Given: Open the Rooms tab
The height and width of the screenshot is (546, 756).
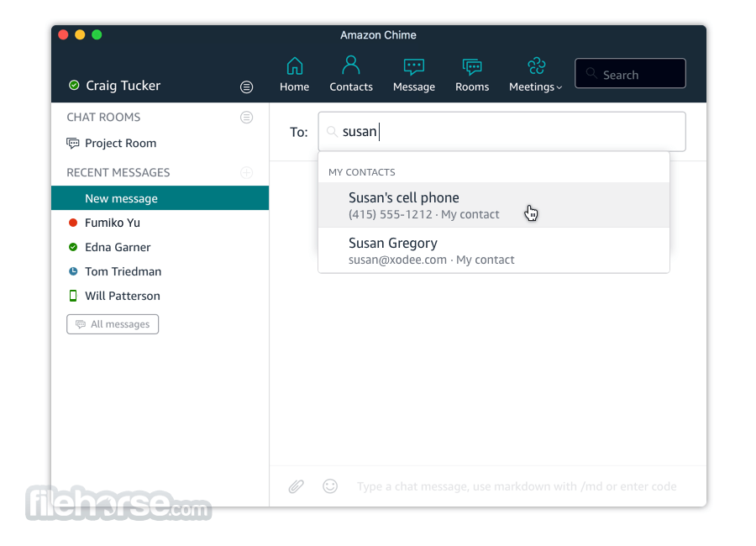Looking at the screenshot, I should [x=472, y=75].
